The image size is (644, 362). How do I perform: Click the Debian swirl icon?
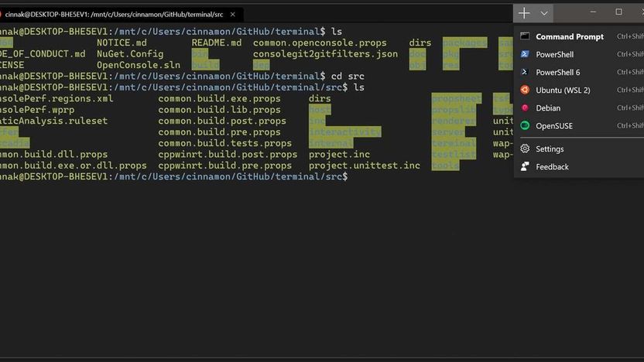click(525, 108)
